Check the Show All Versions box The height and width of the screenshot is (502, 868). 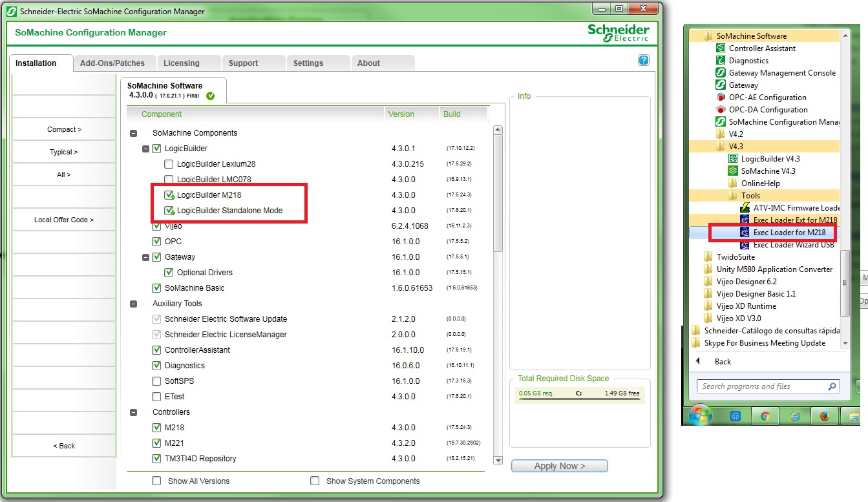click(156, 481)
